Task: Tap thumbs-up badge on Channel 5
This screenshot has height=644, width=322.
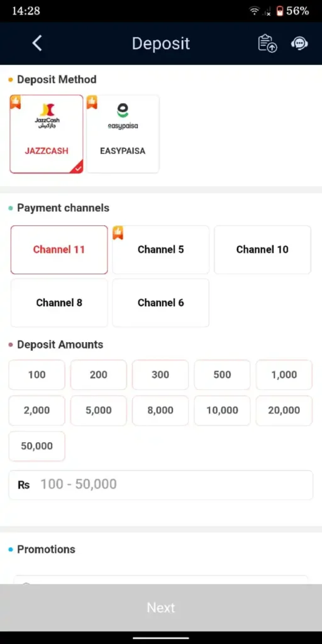Action: coord(118,233)
